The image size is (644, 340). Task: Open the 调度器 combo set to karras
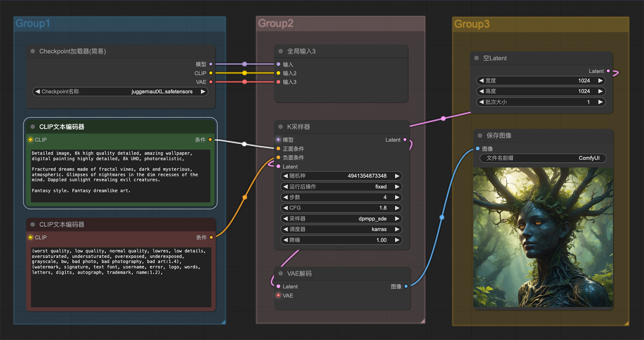point(341,229)
